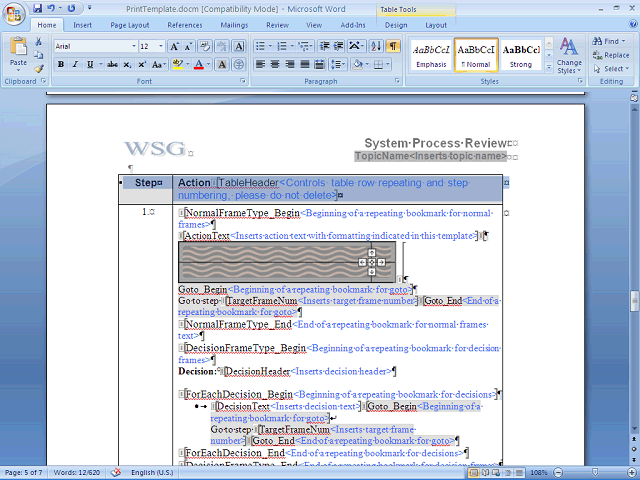
Task: Grow the font size
Action: pyautogui.click(x=174, y=46)
